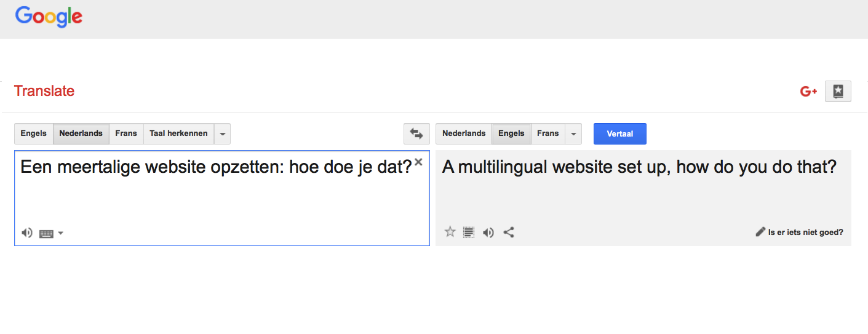Listen to the Dutch source text

click(x=26, y=233)
